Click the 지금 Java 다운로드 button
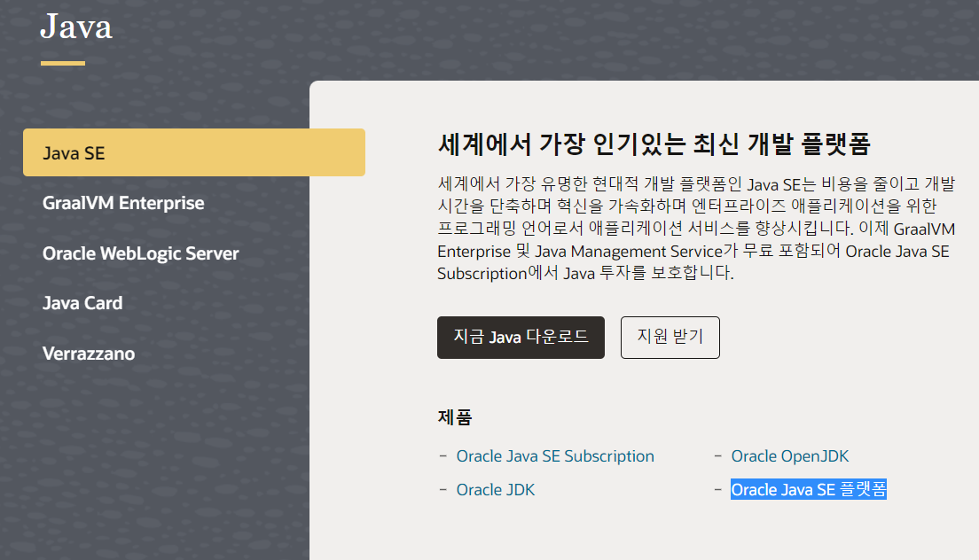Screen dimensions: 979x560 coord(521,338)
